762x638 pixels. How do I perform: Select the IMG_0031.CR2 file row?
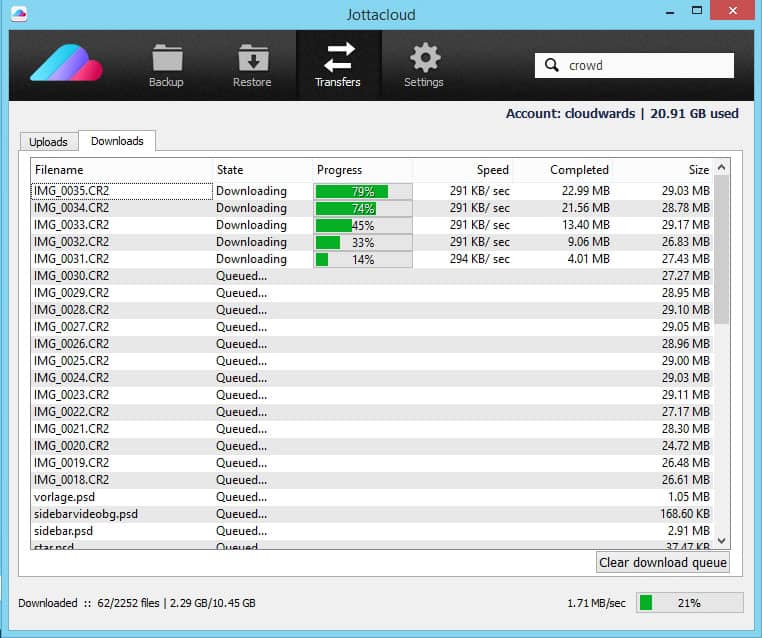tap(372, 259)
